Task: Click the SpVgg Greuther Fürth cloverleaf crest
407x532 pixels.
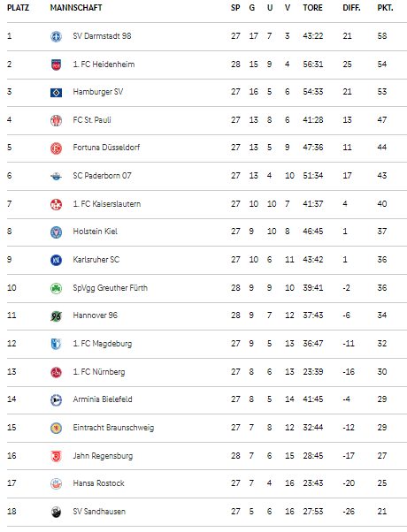Action: click(x=56, y=288)
